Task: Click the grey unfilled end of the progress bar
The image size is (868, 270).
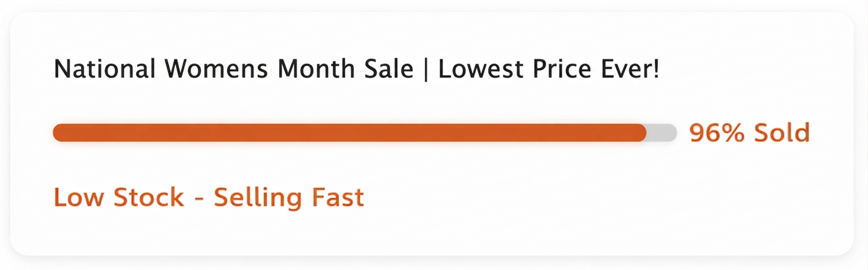Action: pyautogui.click(x=662, y=133)
